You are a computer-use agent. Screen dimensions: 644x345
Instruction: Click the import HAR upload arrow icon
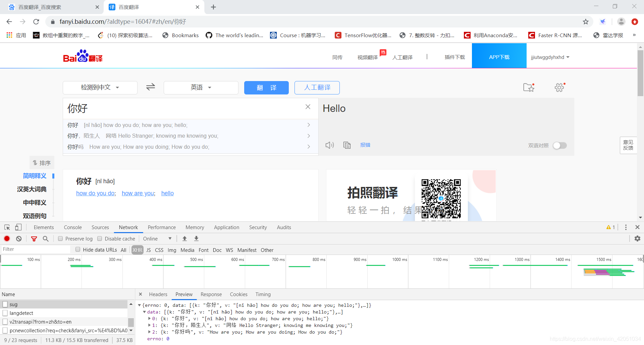click(184, 238)
